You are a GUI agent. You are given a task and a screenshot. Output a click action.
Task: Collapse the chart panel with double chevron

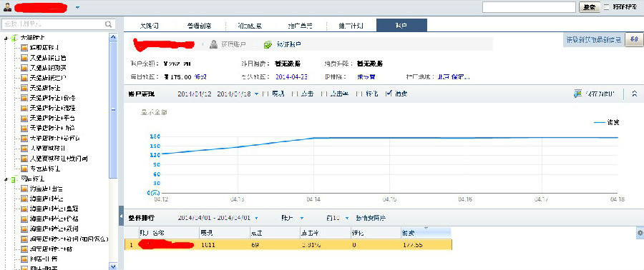coord(634,94)
